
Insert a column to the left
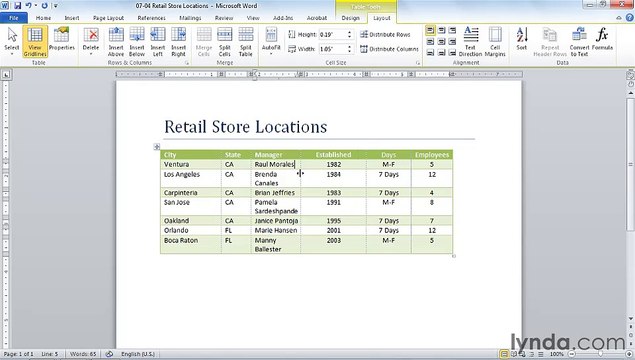point(158,42)
